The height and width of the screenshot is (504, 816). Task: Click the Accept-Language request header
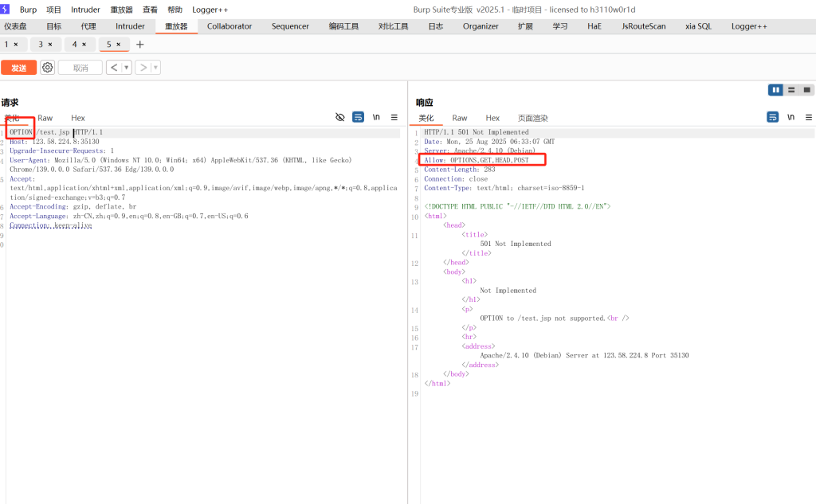point(128,216)
